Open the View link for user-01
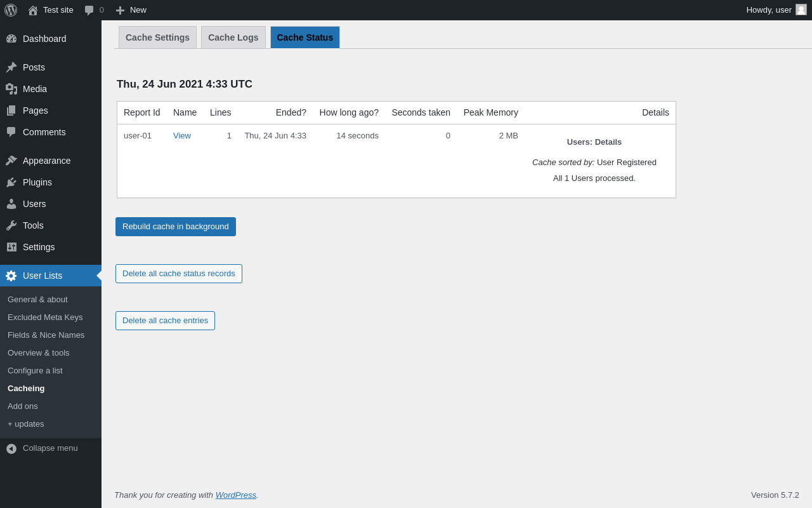 (x=182, y=135)
